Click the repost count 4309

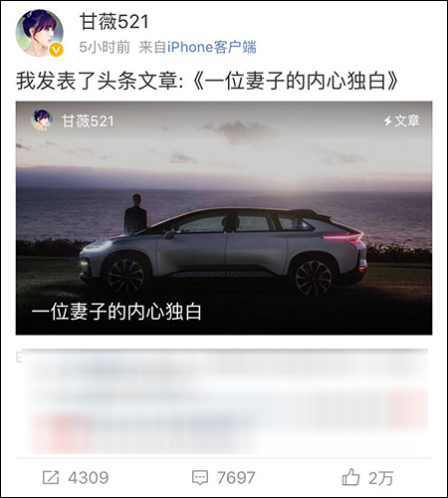click(89, 478)
